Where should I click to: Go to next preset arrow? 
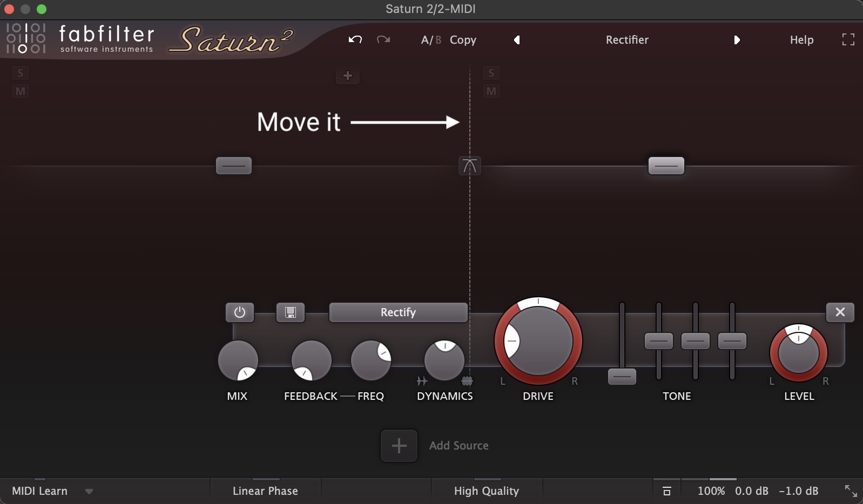[x=737, y=40]
